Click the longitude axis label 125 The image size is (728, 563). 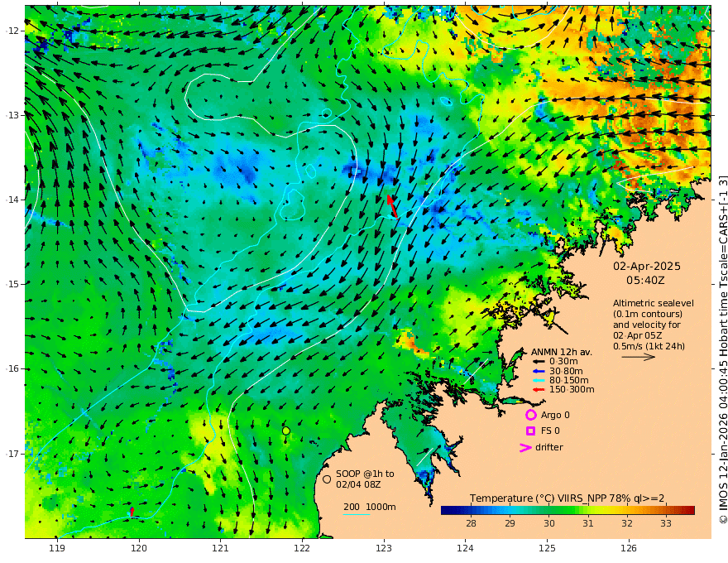point(548,548)
